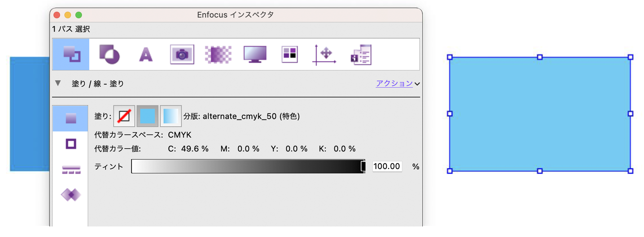Image resolution: width=644 pixels, height=237 pixels.
Task: Switch to the dashed line settings tab
Action: 71,170
